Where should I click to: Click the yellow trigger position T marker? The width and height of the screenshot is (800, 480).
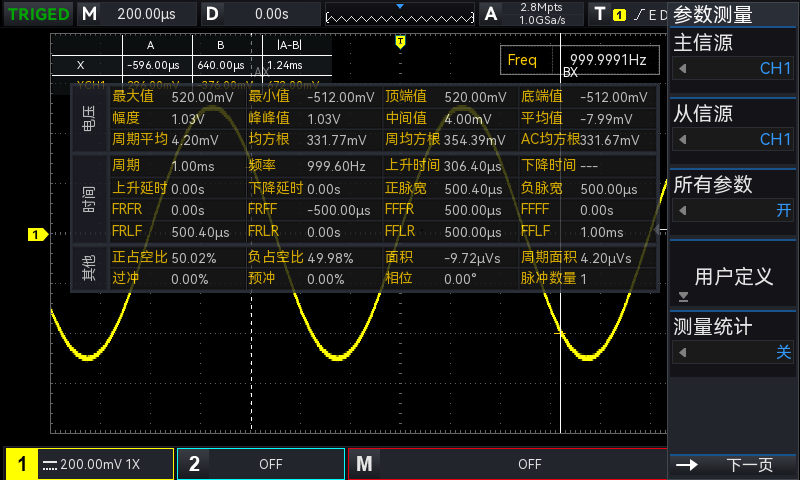point(401,42)
